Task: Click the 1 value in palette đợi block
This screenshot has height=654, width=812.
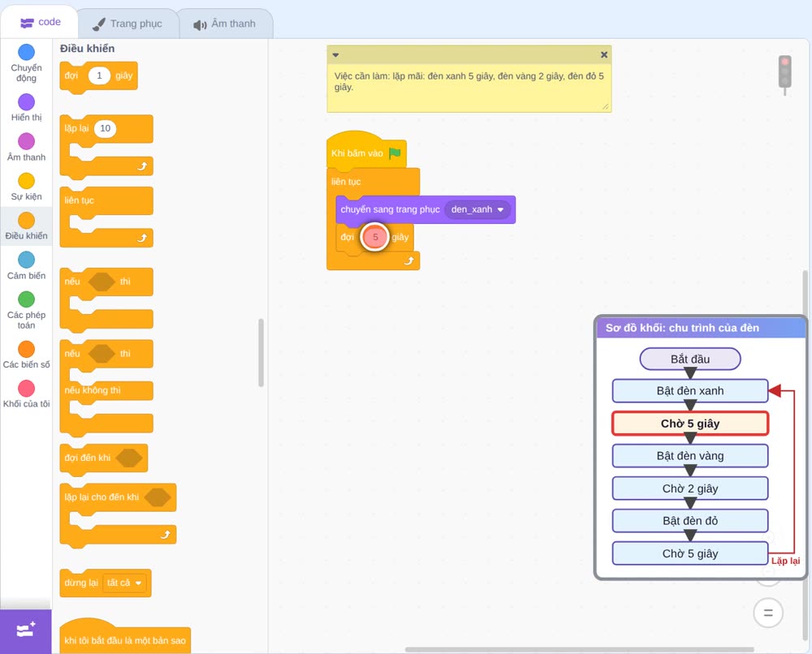Action: tap(99, 75)
